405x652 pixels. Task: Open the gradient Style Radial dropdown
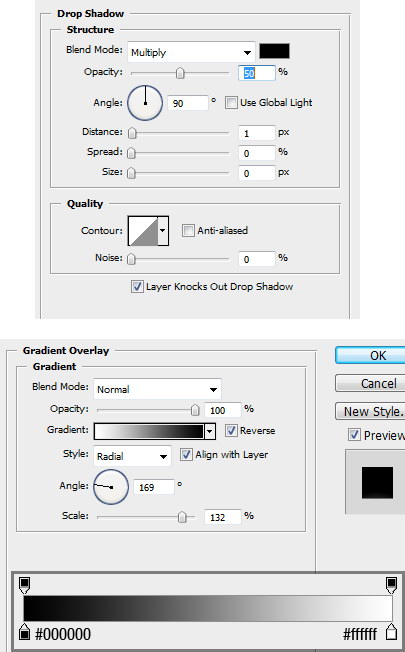(132, 456)
